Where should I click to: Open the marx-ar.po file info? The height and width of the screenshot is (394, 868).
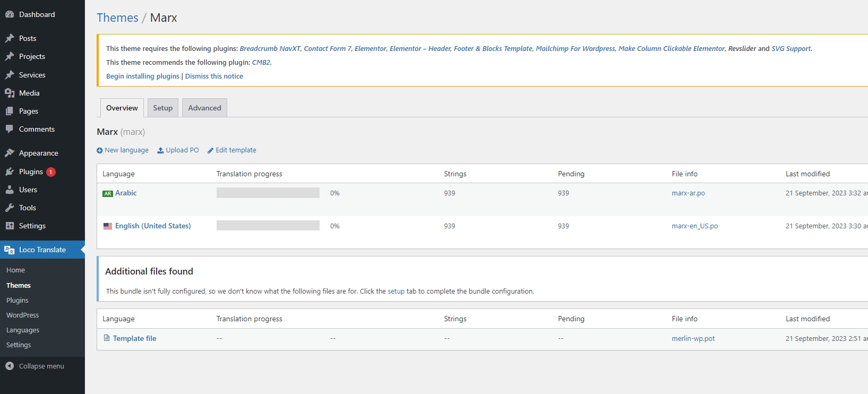click(688, 193)
